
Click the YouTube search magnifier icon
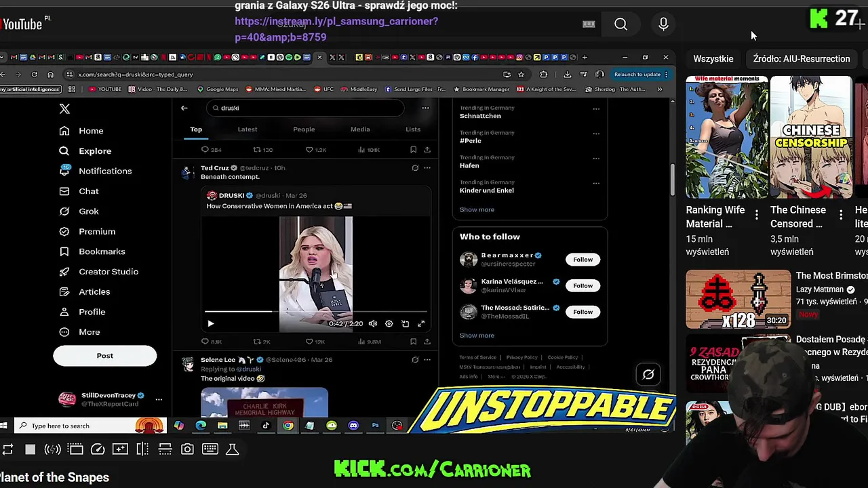coord(620,24)
